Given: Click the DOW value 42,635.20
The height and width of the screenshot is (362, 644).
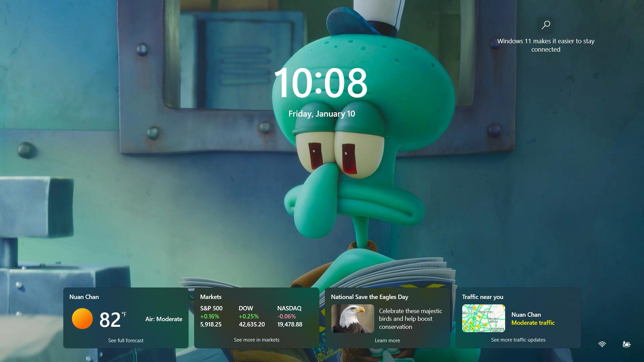Looking at the screenshot, I should pos(252,324).
